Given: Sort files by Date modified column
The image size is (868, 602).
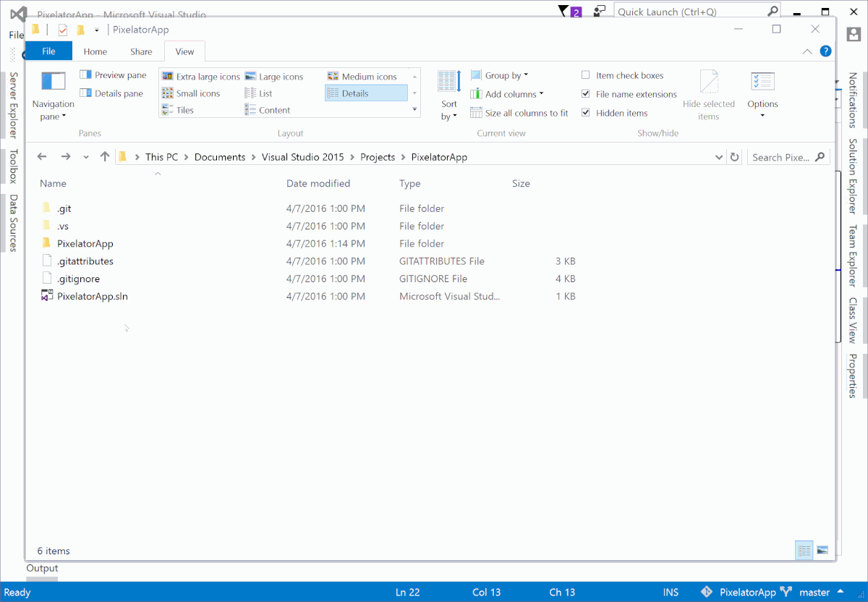Looking at the screenshot, I should point(318,184).
